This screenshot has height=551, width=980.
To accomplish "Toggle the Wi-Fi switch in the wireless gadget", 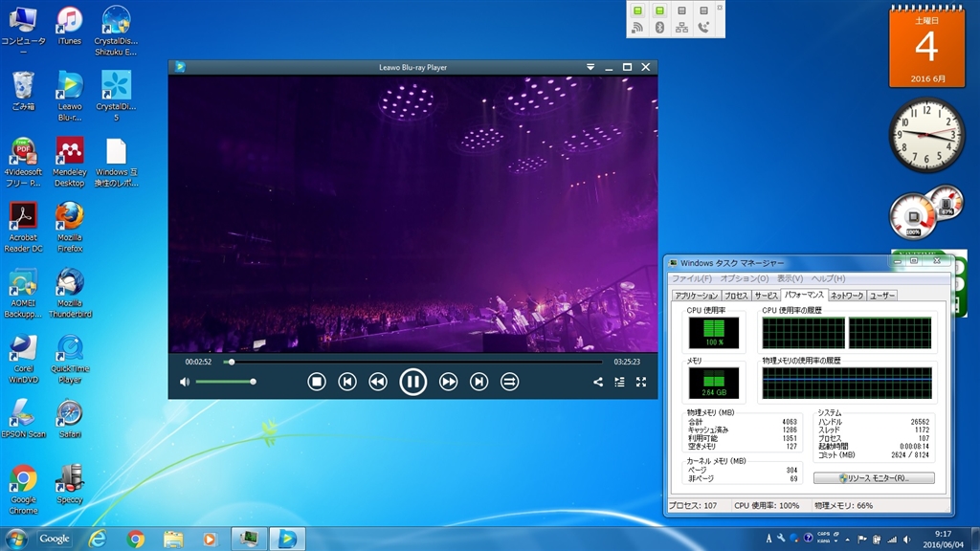I will [637, 11].
